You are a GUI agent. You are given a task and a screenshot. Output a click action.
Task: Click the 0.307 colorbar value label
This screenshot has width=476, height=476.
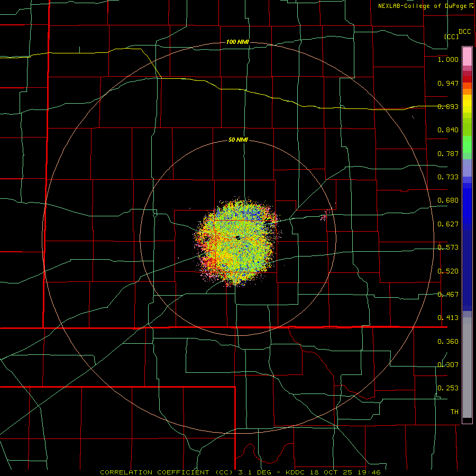[448, 365]
